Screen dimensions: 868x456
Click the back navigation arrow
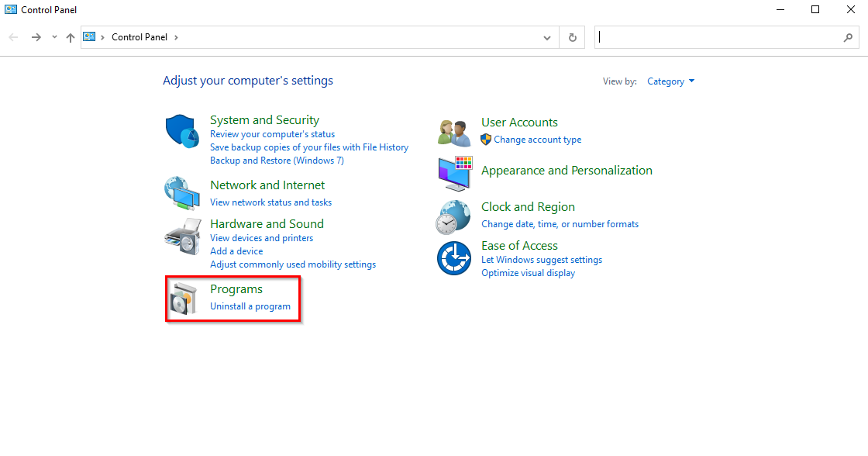(x=13, y=37)
